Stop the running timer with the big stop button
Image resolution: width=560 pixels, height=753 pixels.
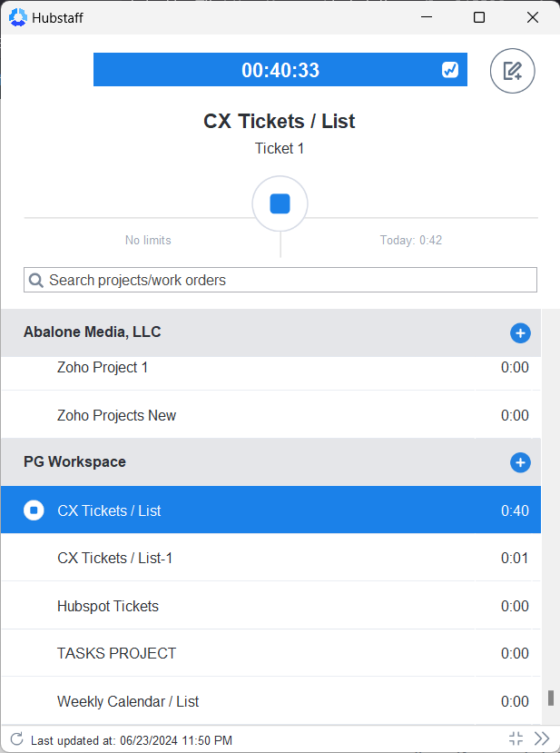click(280, 203)
